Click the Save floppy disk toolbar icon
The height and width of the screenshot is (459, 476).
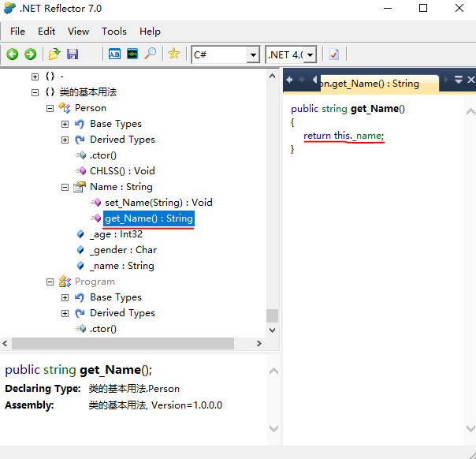point(73,54)
